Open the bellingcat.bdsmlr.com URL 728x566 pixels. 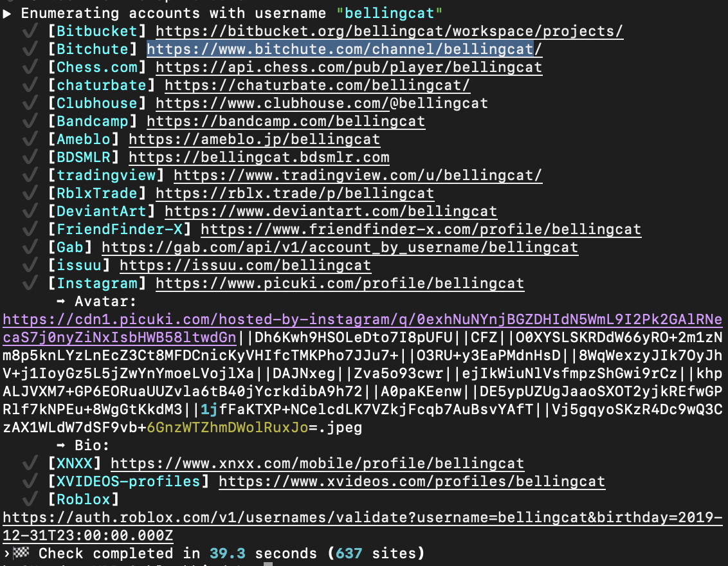259,158
